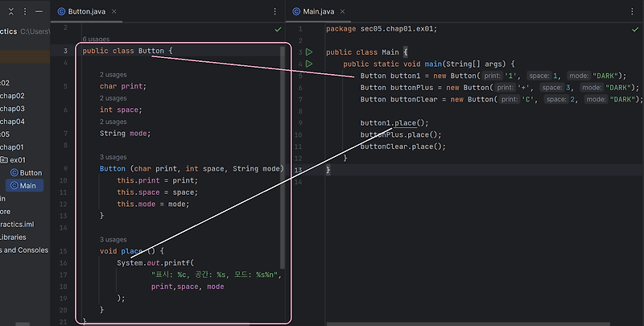The width and height of the screenshot is (644, 326).
Task: Click line number 15 in the Button.java gutter
Action: [x=64, y=251]
